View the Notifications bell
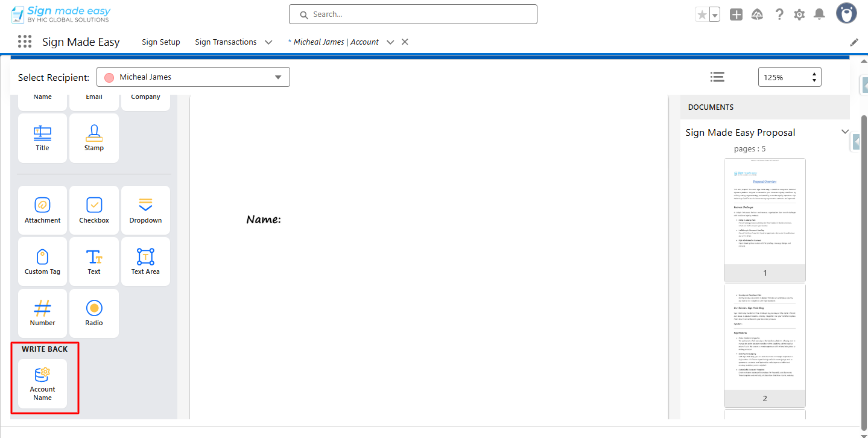The image size is (868, 438). pos(819,14)
